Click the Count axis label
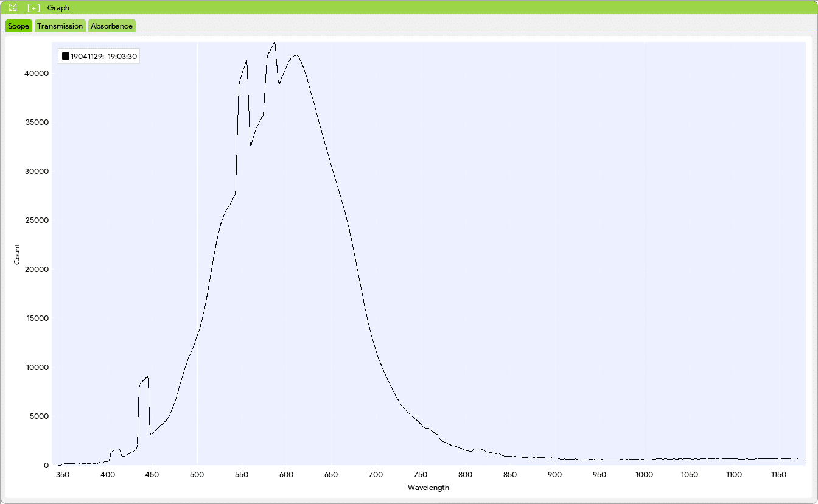This screenshot has width=818, height=504. coord(16,254)
